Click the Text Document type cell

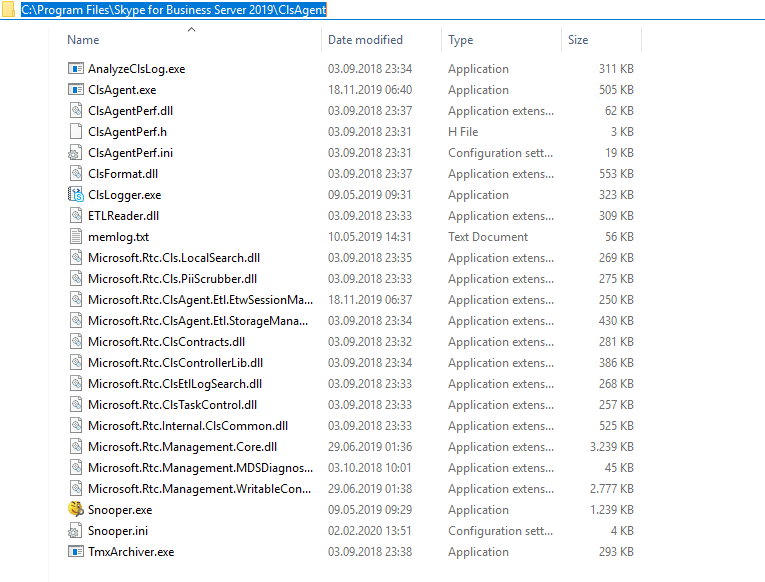click(488, 237)
